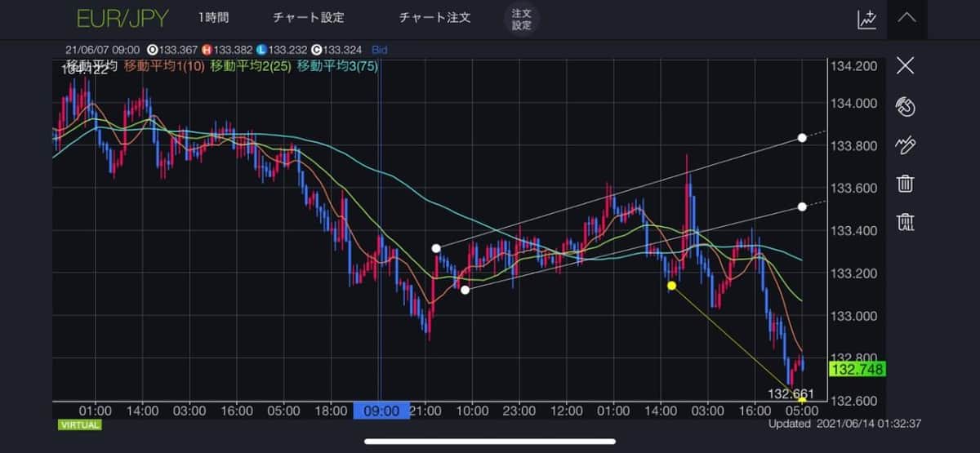Toggle the Bid price label
The height and width of the screenshot is (453, 980).
coord(379,50)
